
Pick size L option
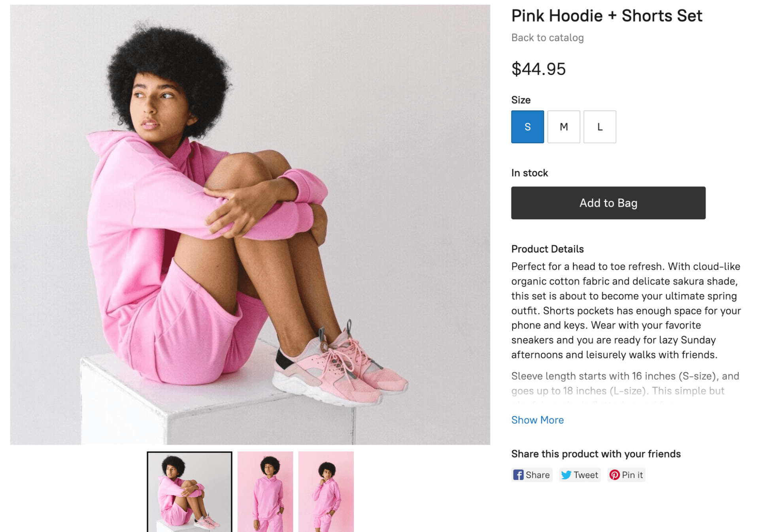click(x=599, y=127)
